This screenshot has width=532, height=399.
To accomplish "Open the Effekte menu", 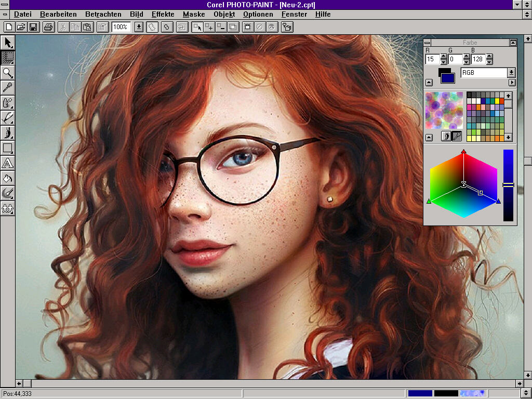I will tap(163, 14).
